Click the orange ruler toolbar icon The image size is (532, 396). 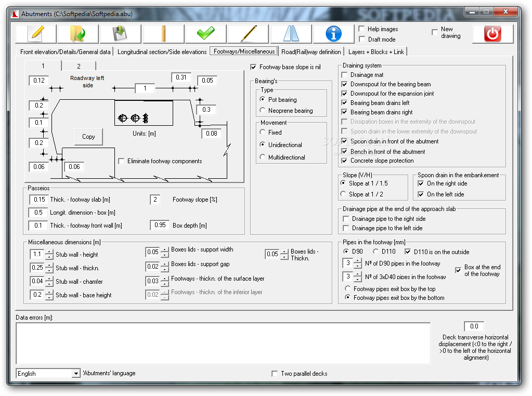tap(163, 34)
